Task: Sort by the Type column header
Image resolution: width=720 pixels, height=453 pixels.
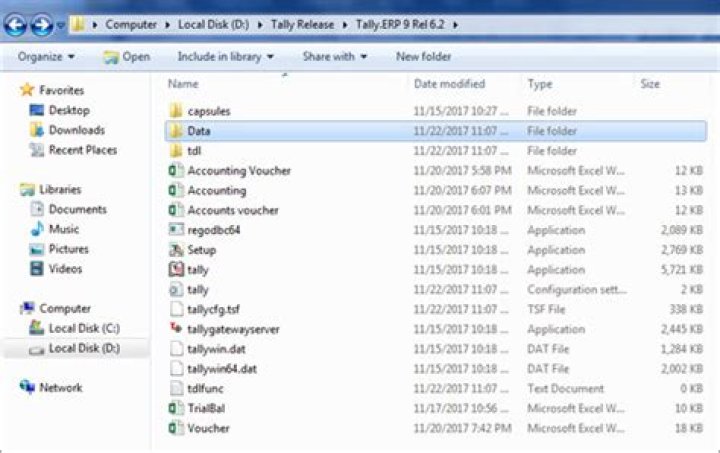Action: click(x=540, y=84)
